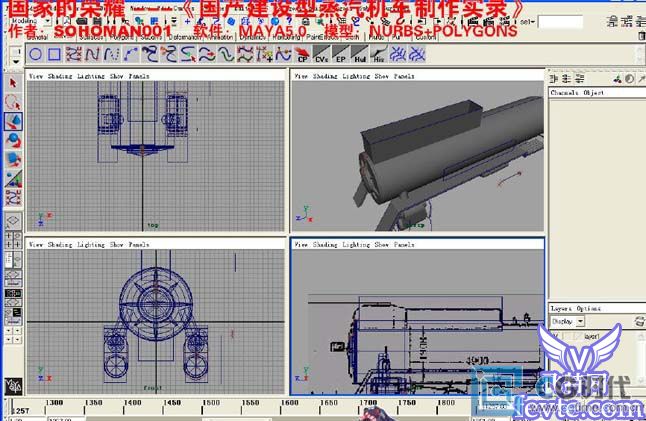Click the new layer icon in layer editor
This screenshot has height=421, width=646.
pos(640,321)
